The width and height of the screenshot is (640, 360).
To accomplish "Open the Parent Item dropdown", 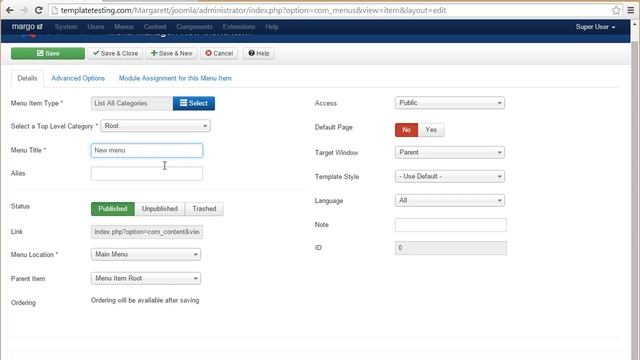I will coord(146,278).
